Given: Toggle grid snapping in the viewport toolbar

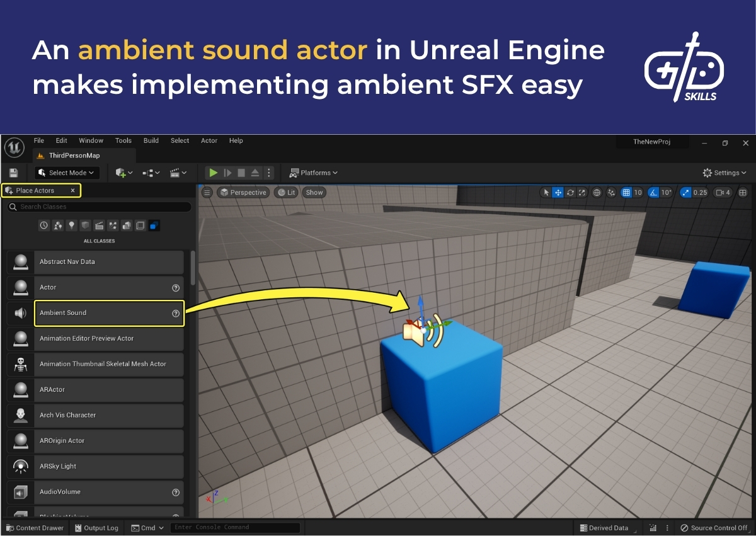Looking at the screenshot, I should point(626,192).
